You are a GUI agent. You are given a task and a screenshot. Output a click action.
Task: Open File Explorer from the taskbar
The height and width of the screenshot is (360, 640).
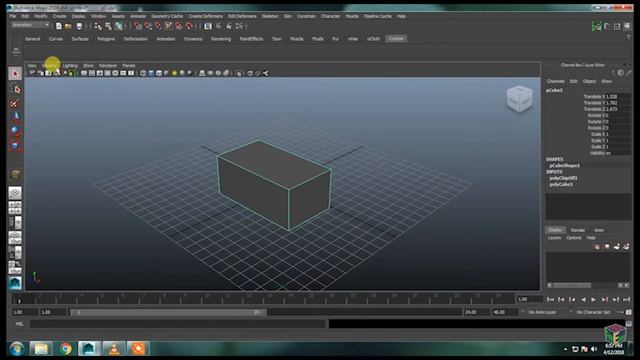click(x=41, y=349)
